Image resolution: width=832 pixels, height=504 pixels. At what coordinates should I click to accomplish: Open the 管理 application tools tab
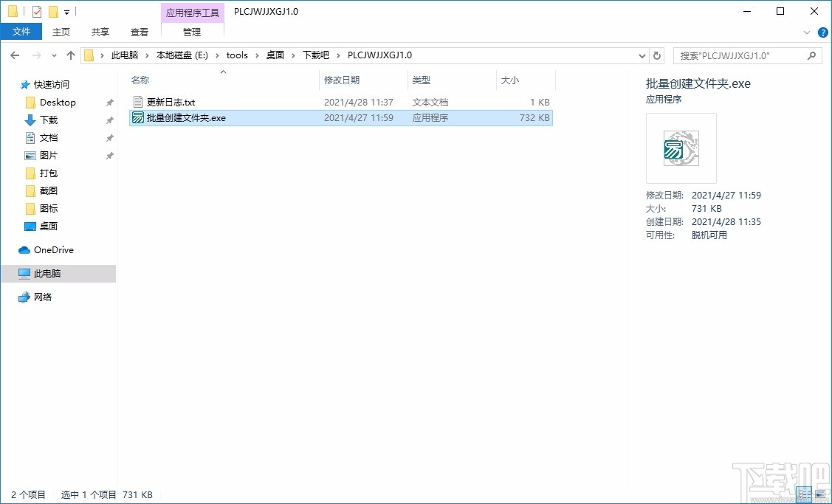tap(191, 32)
